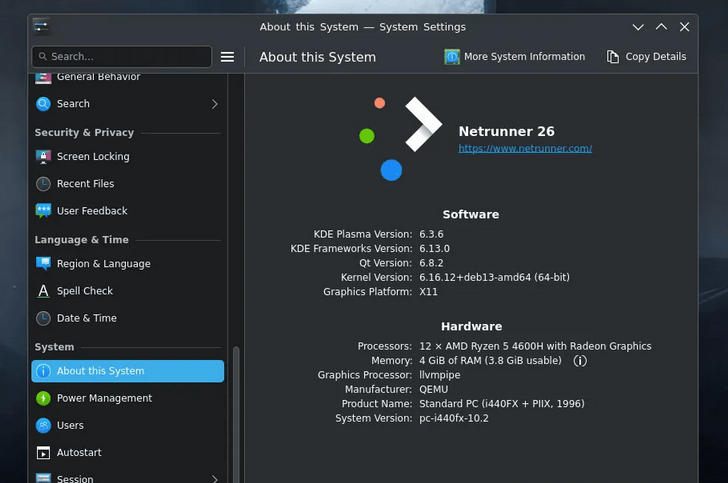Viewport: 728px width, 483px height.
Task: Click the Hardware section heading
Action: point(471,326)
